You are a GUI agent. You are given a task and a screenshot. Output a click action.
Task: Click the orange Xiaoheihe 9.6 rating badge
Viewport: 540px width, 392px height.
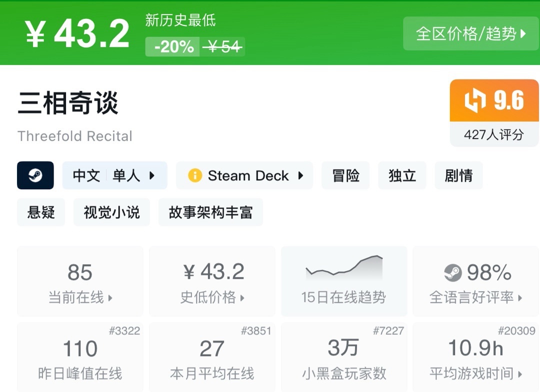pyautogui.click(x=494, y=101)
